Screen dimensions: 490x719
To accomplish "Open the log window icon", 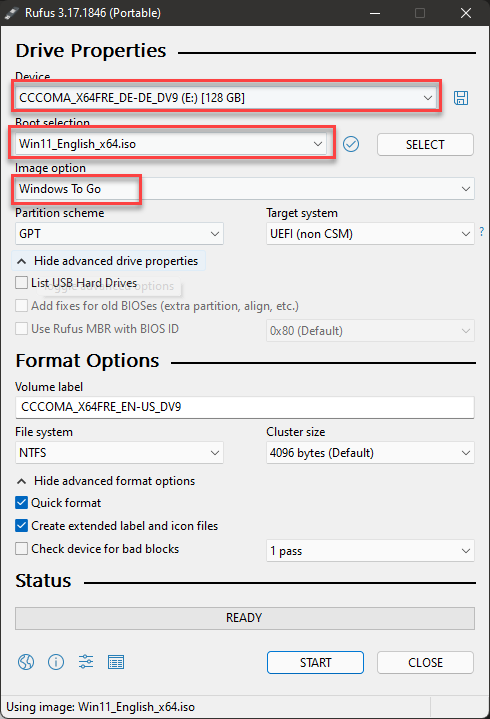I will 116,662.
